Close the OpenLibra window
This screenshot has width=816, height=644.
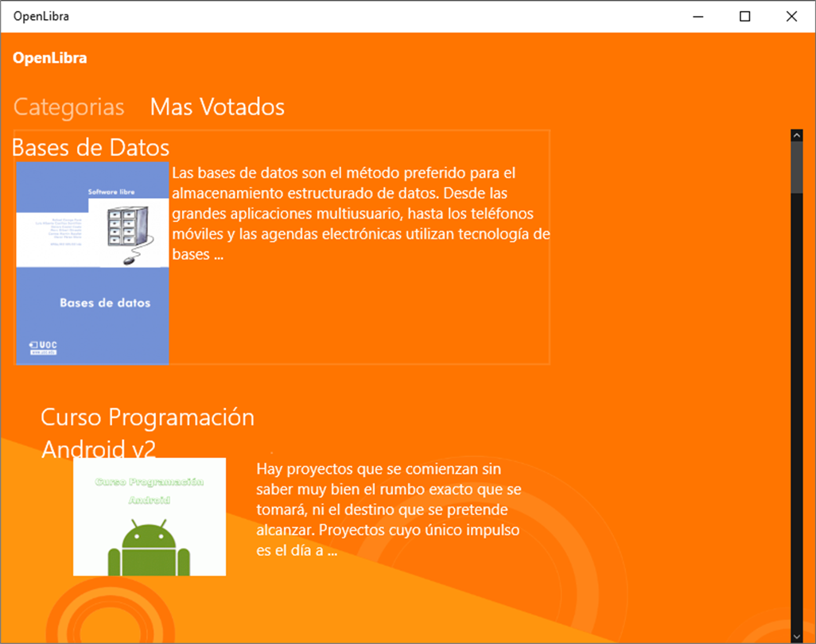coord(791,17)
